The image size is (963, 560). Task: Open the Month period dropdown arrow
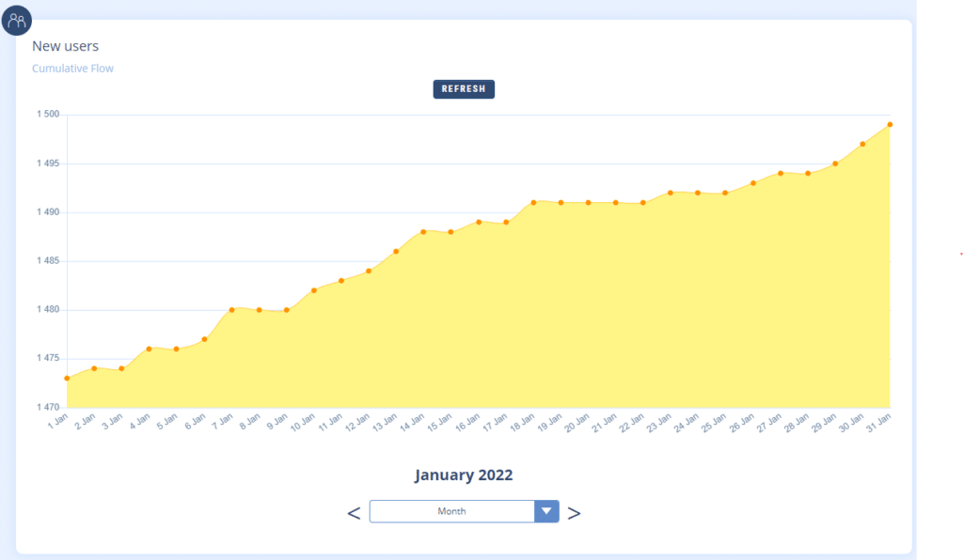pos(546,511)
